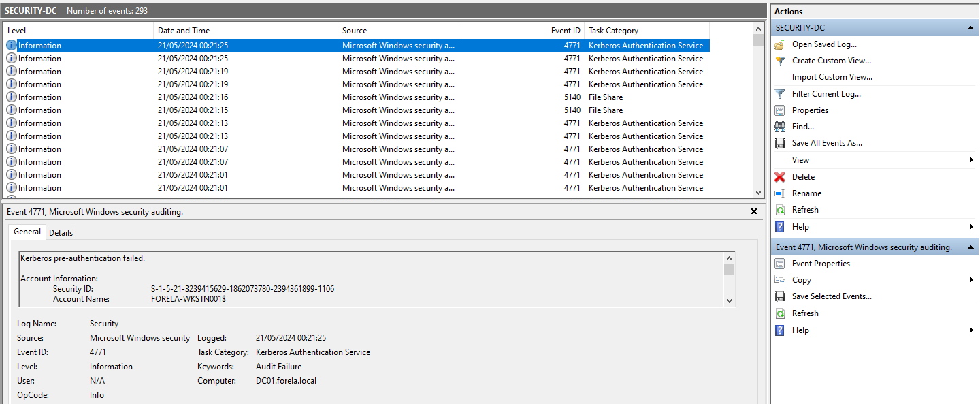Collapse the Event 4771 actions section

tap(971, 247)
